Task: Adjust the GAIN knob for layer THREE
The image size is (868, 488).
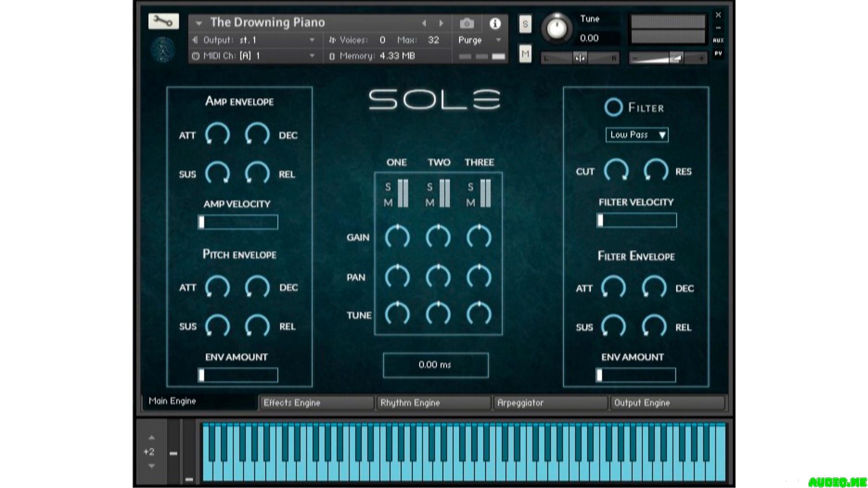Action: click(479, 237)
